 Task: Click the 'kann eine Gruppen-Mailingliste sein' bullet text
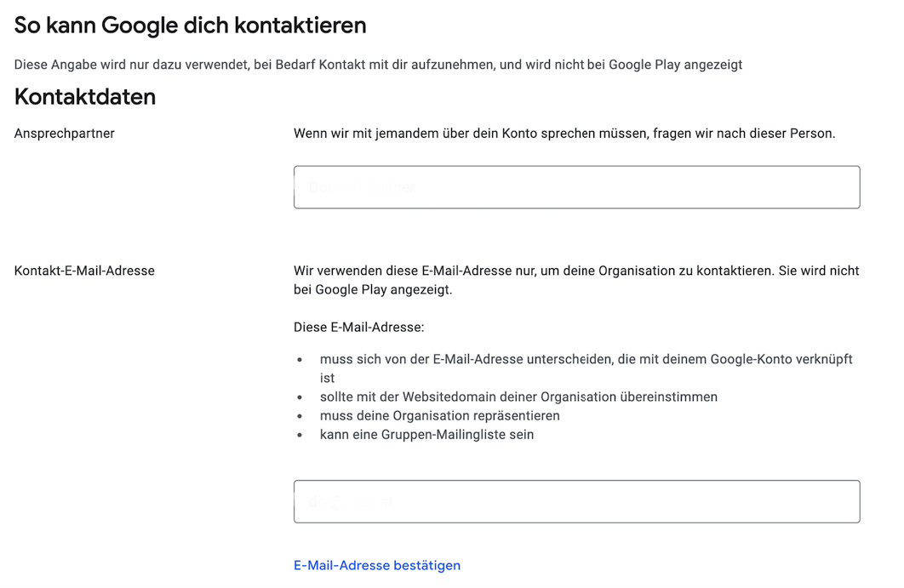coord(426,434)
